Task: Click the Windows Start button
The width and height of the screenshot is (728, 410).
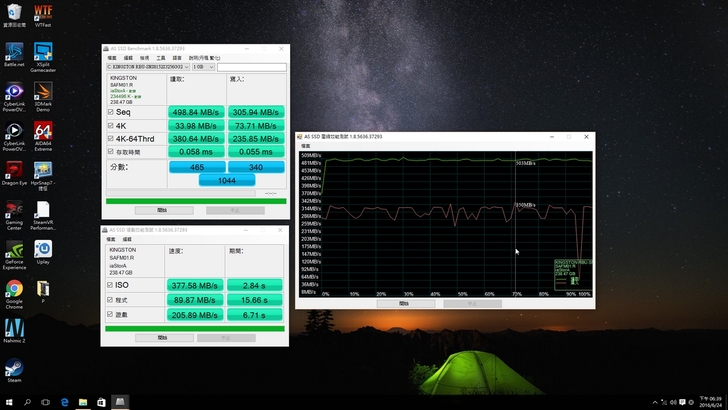Action: point(8,402)
